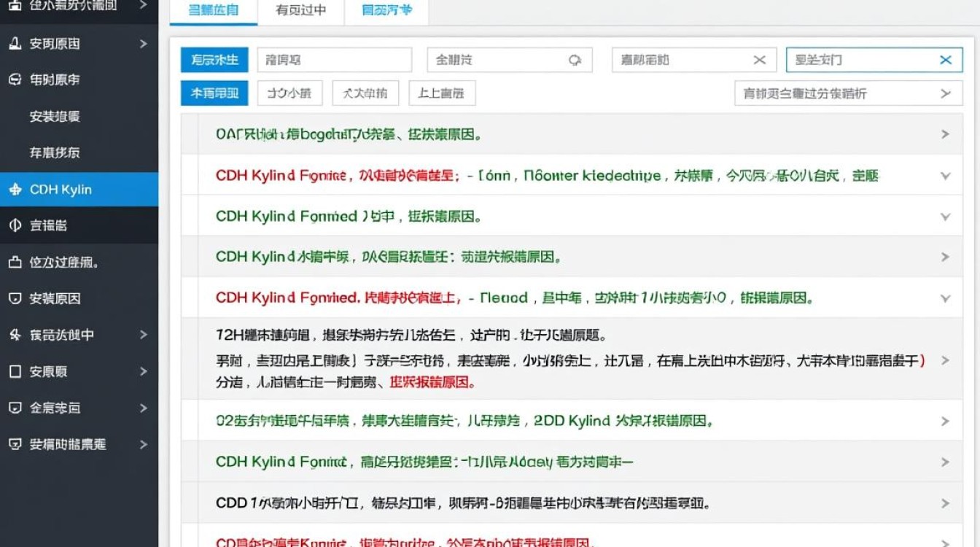Select the green entry text containing 'bogchit'

[349, 134]
